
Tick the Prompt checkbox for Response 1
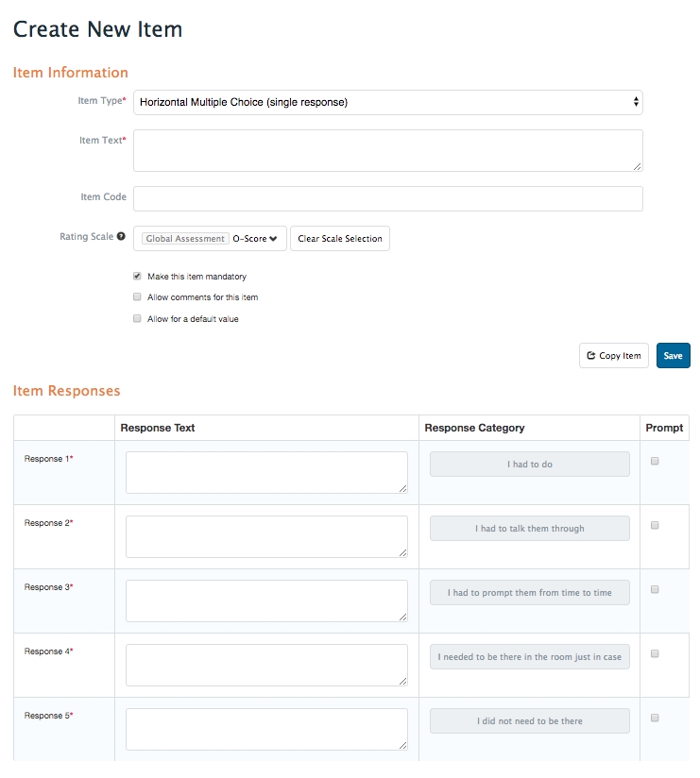coord(655,461)
